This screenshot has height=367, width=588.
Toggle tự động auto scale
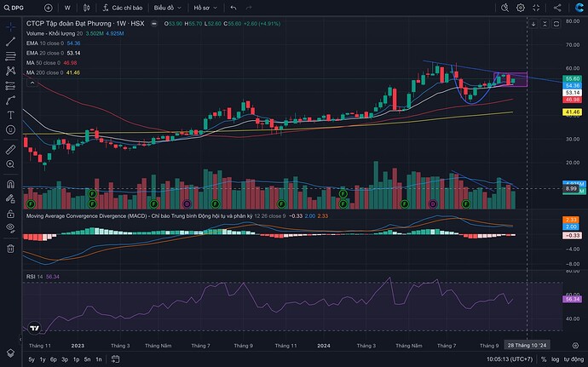(574, 359)
